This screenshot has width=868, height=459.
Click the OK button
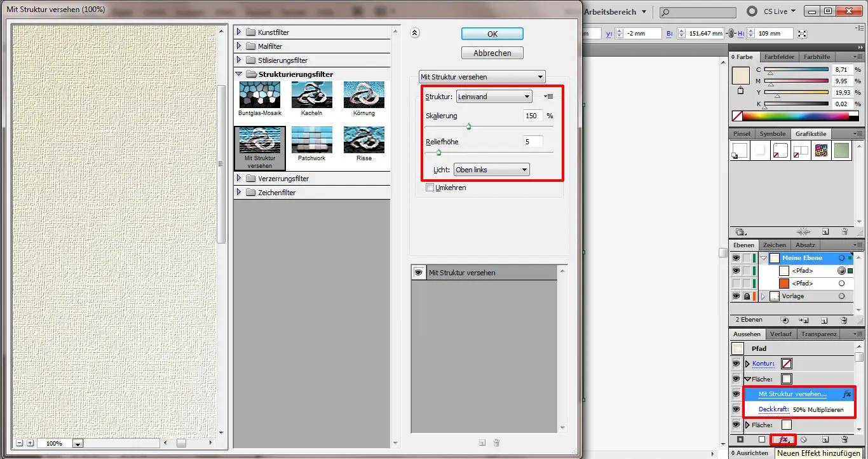492,34
